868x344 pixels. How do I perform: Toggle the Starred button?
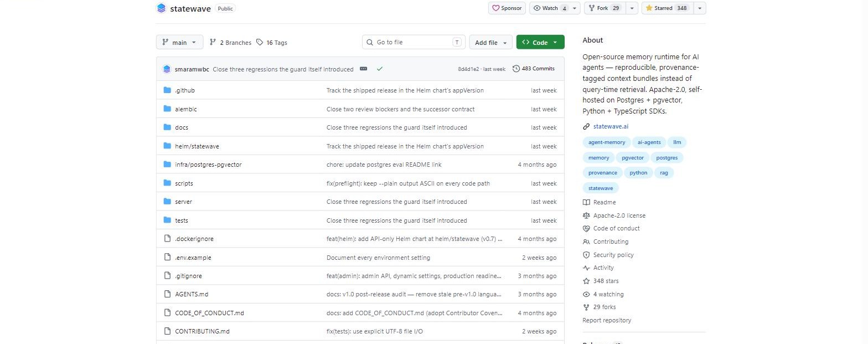pos(666,8)
